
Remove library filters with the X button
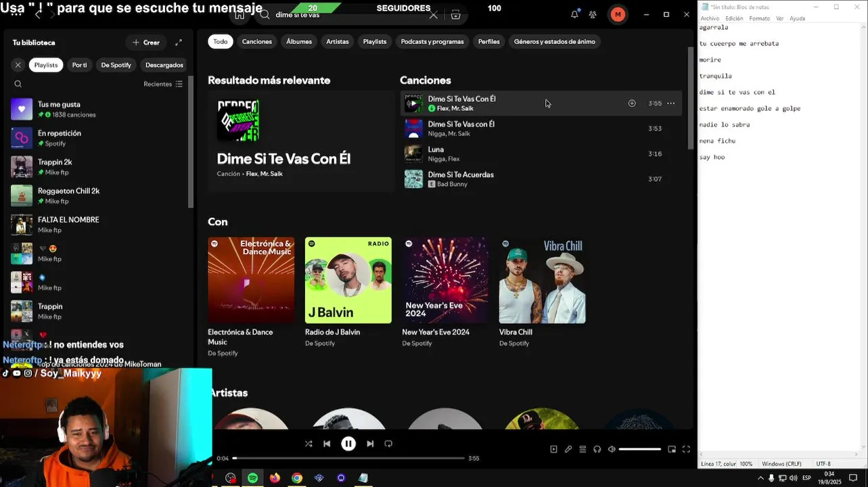[x=18, y=65]
